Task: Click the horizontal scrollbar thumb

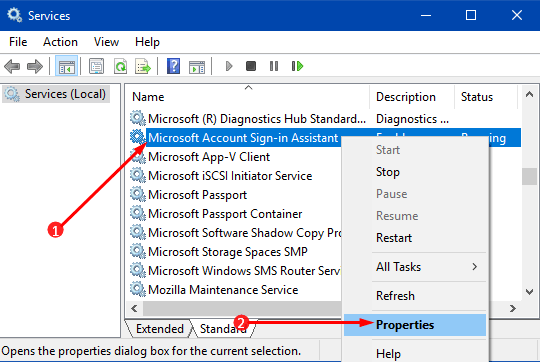Action: click(242, 308)
